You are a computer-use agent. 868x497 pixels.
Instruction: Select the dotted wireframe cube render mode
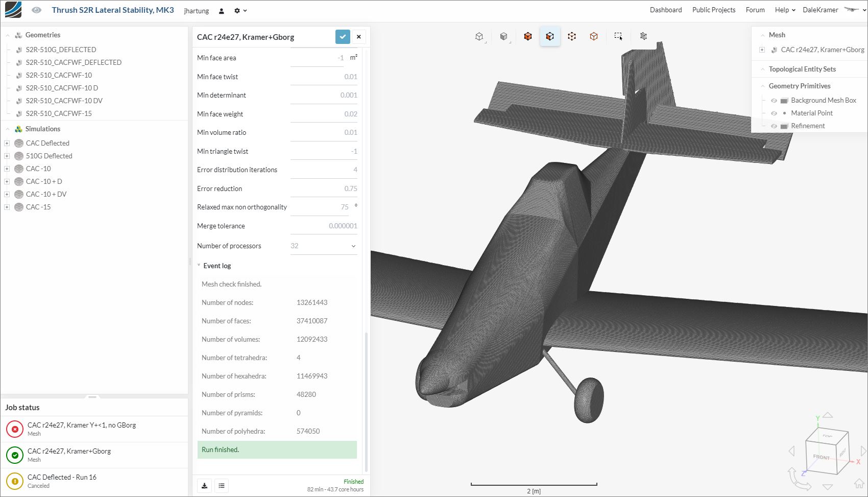tap(572, 36)
